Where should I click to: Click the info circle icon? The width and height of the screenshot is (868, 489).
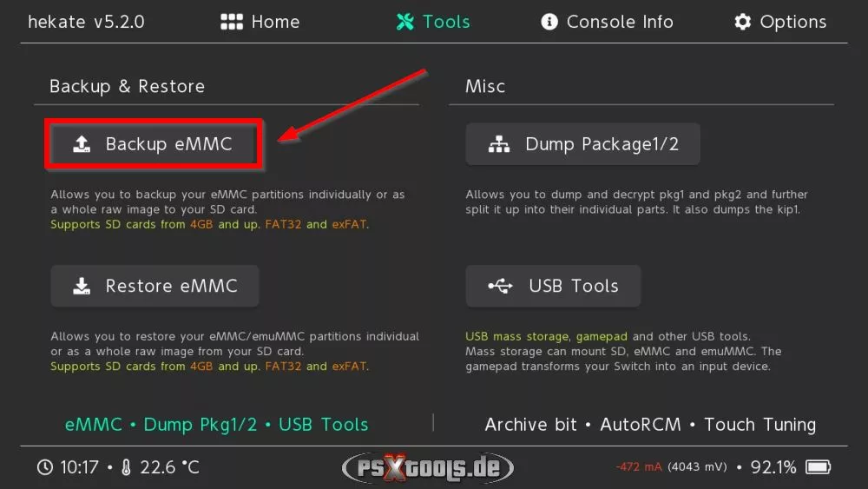(x=549, y=23)
